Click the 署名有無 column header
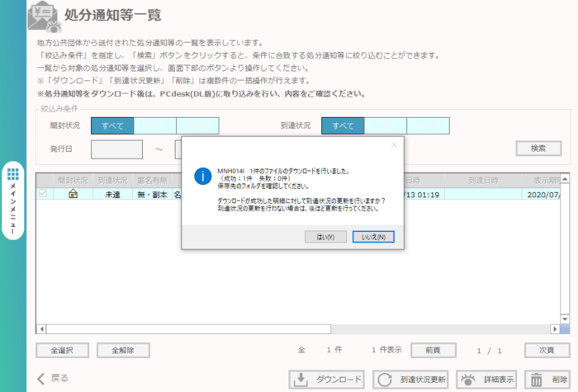The height and width of the screenshot is (392, 578). click(152, 181)
